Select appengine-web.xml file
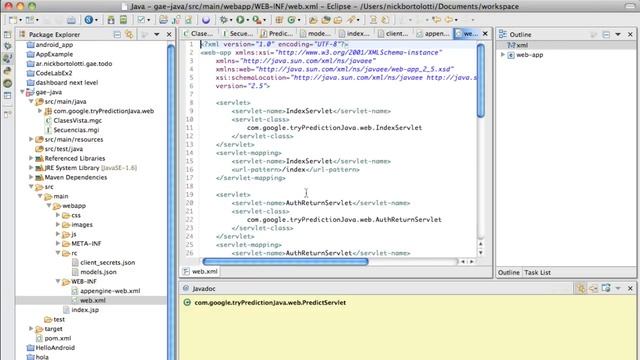 [110, 291]
